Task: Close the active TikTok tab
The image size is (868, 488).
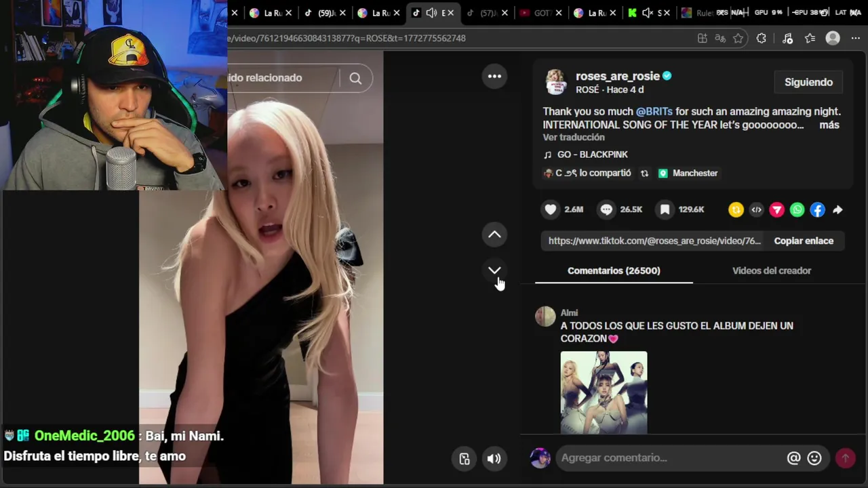Action: [x=452, y=13]
